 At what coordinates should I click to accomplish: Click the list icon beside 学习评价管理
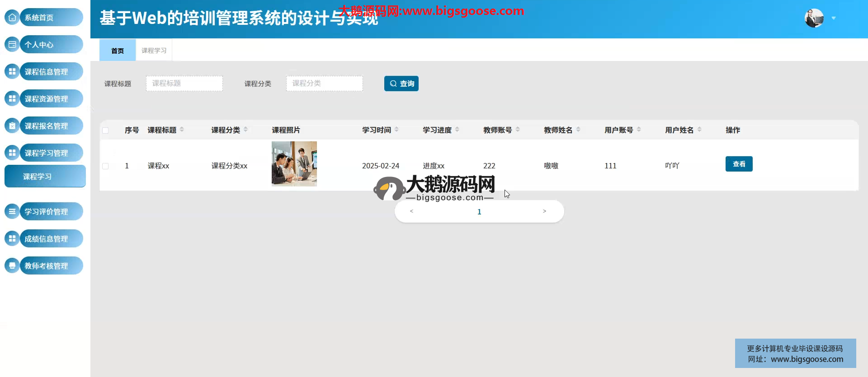coord(12,212)
